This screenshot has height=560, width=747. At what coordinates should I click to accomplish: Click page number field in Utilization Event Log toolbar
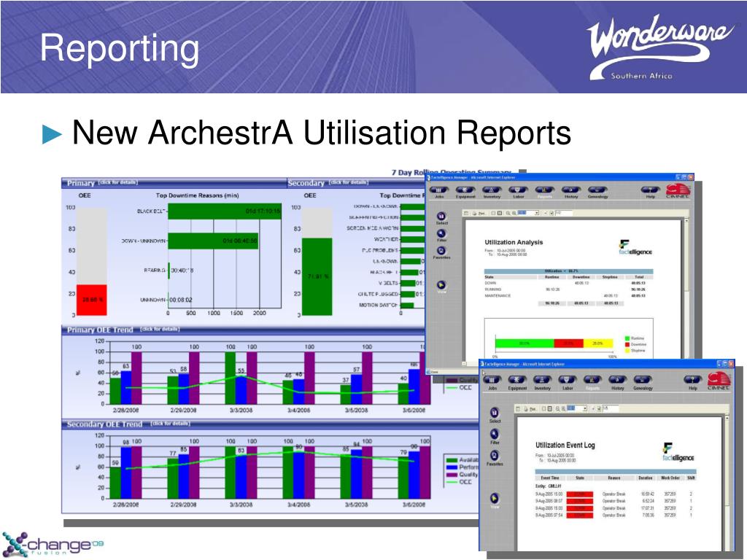[611, 408]
